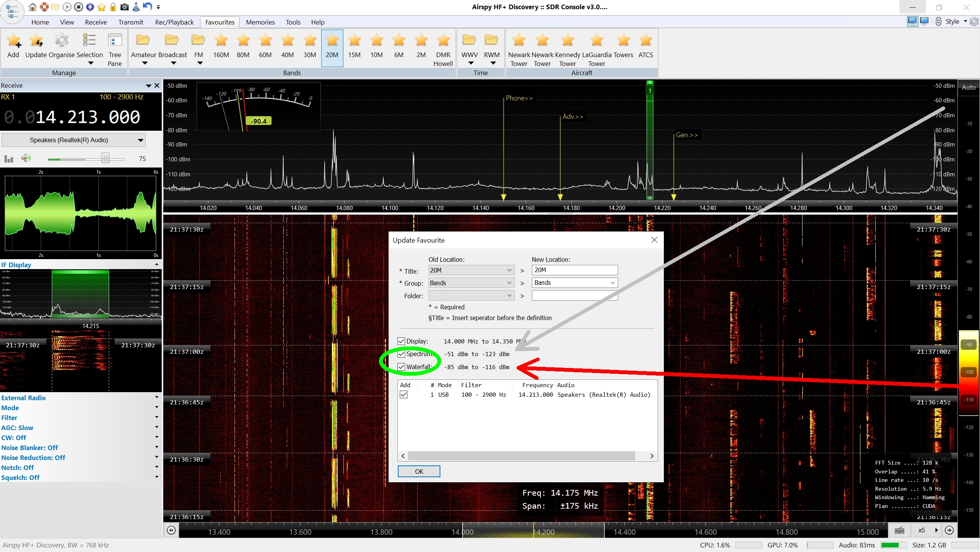This screenshot has height=552, width=980.
Task: Open the audio output Speakers dropdown
Action: 74,140
